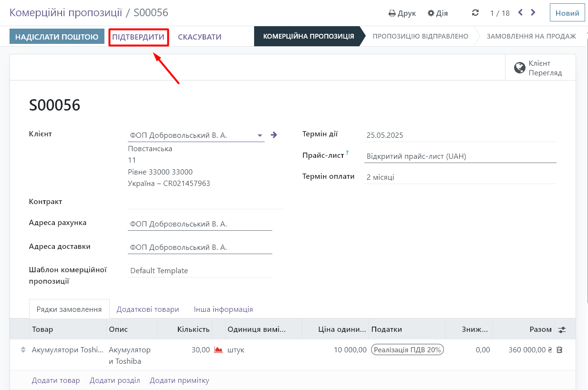Switch to Додаткові товари tab
Viewport: 588px width, 390px height.
point(148,309)
